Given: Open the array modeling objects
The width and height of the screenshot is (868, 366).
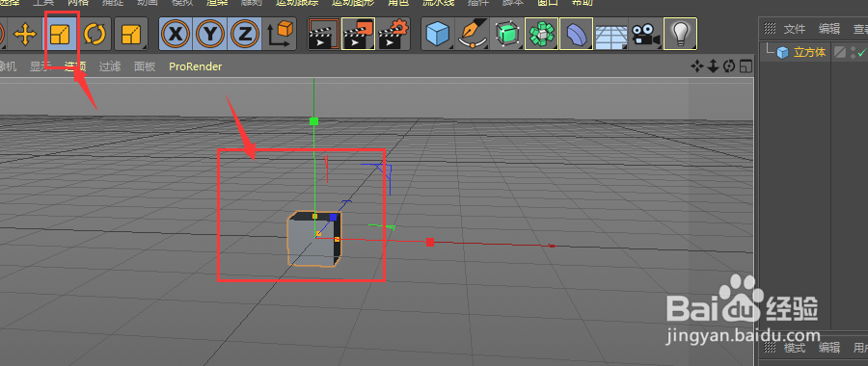Looking at the screenshot, I should coord(541,35).
